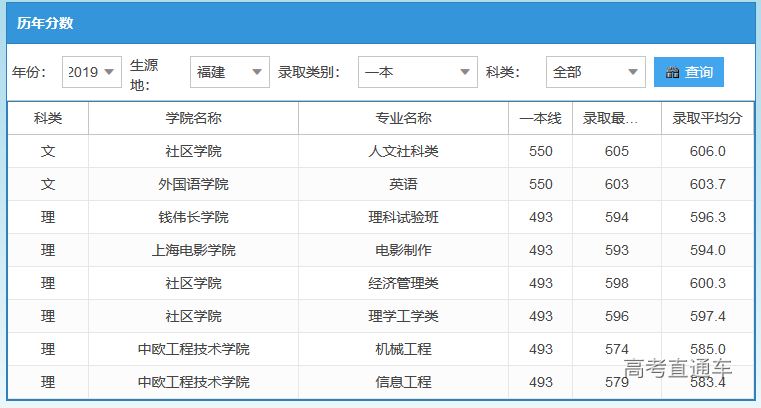Click the 钱伟长学院 cell
This screenshot has width=761, height=408.
(x=193, y=217)
